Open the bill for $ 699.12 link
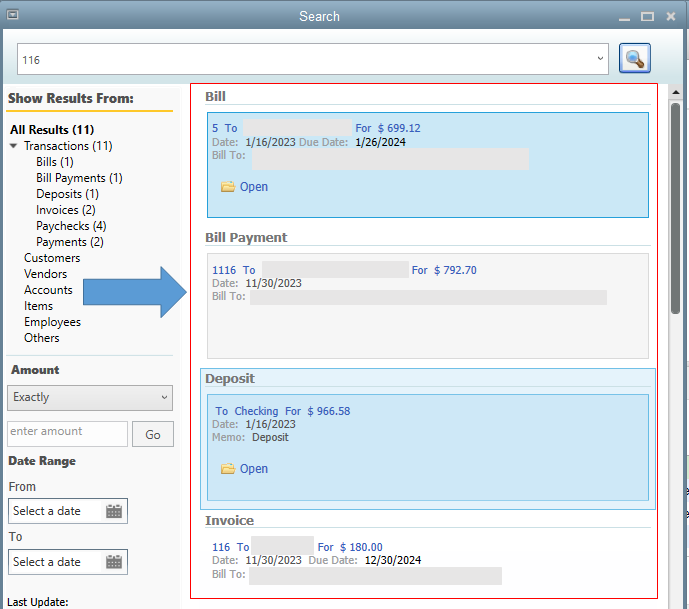 click(316, 128)
